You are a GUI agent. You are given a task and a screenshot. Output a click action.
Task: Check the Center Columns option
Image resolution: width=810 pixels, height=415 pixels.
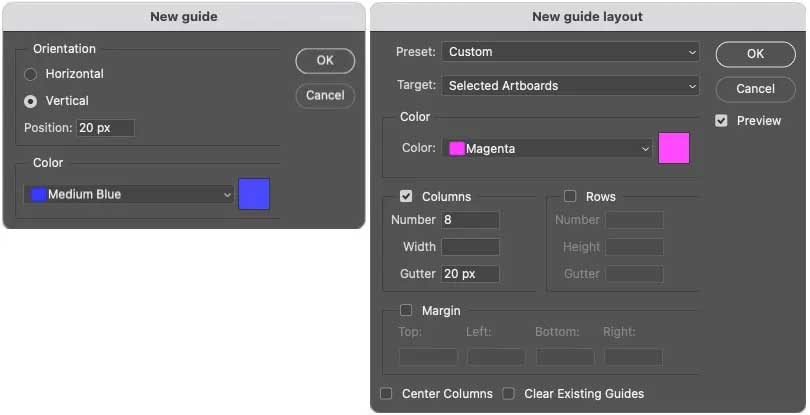tap(387, 394)
